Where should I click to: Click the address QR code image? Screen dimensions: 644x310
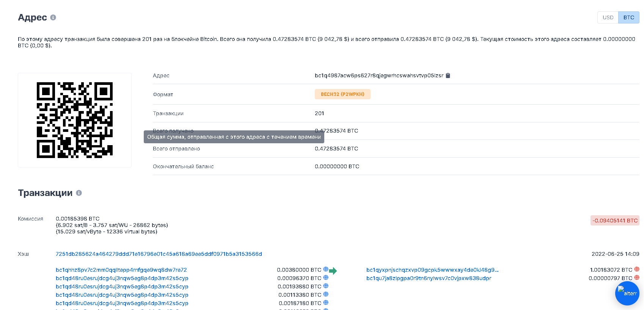pos(75,120)
